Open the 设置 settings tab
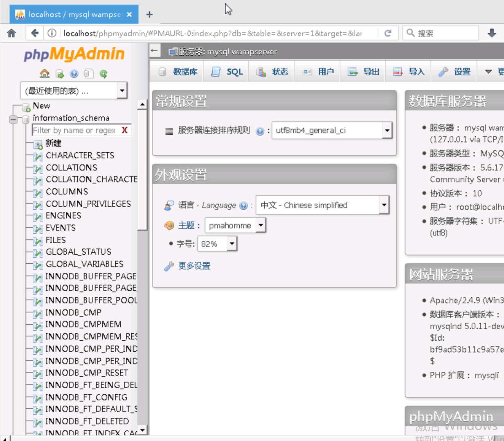 point(454,72)
